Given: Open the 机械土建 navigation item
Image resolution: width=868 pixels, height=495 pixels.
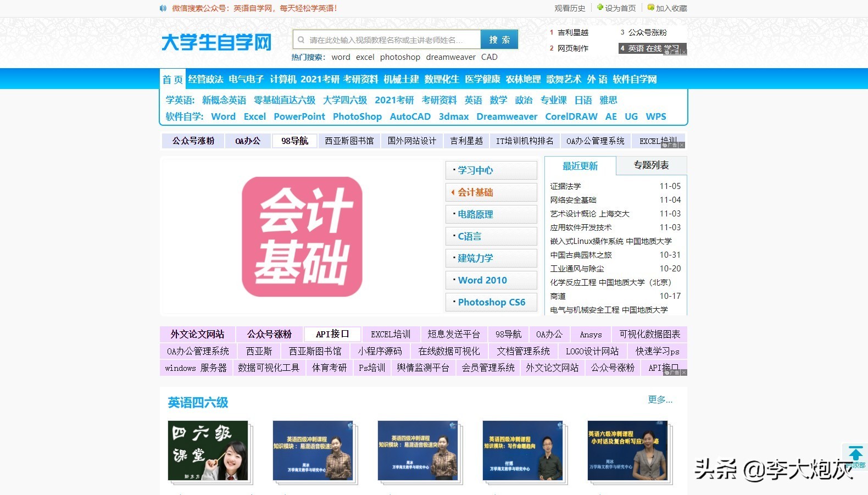Looking at the screenshot, I should coord(402,79).
